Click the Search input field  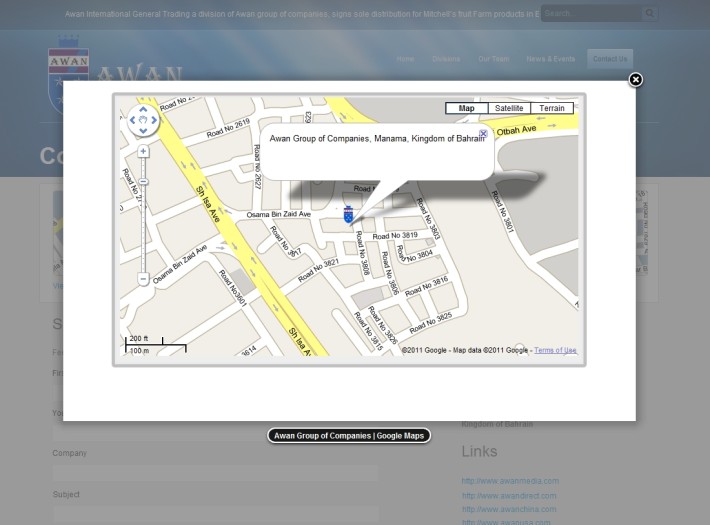point(590,14)
